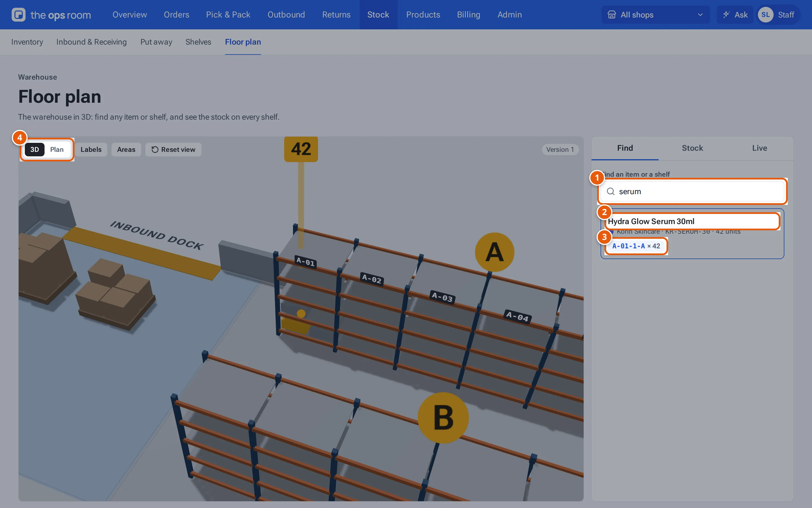Click the zone A marker
812x508 pixels.
pyautogui.click(x=495, y=252)
